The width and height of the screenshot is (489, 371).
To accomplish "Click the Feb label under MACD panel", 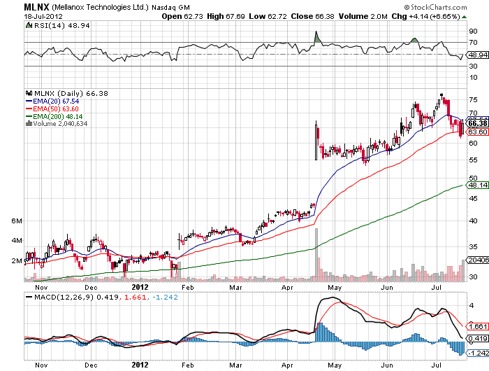I will click(188, 365).
